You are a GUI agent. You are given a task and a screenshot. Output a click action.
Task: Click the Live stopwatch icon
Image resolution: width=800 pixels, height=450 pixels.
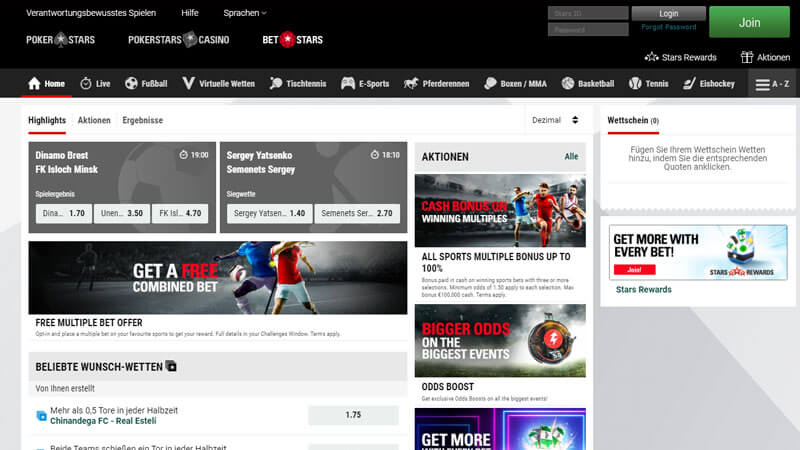86,84
